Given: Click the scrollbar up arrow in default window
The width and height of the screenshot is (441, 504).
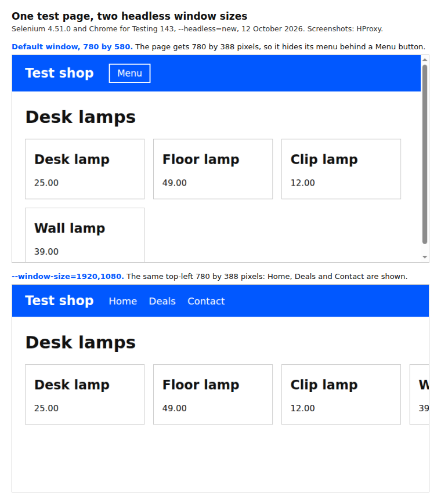Looking at the screenshot, I should 425,60.
